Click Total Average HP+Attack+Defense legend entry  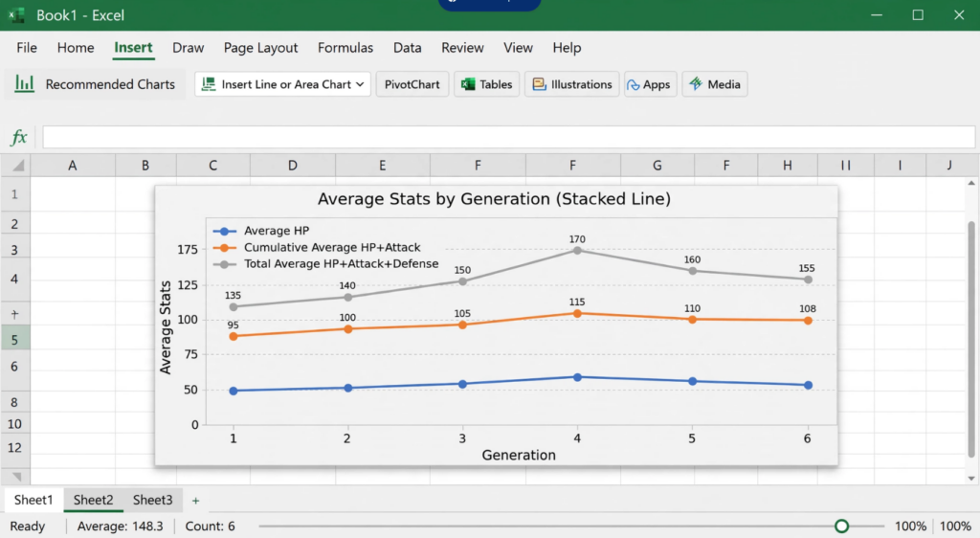coord(325,263)
